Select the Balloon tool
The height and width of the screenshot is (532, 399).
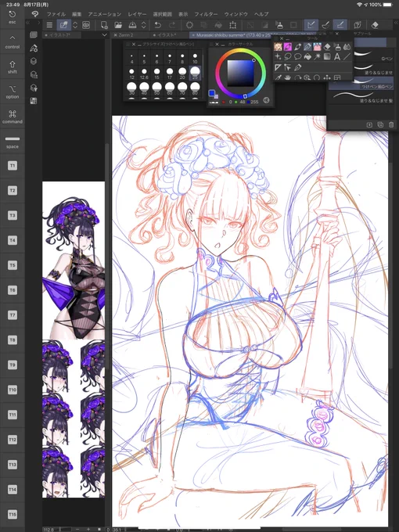(297, 56)
